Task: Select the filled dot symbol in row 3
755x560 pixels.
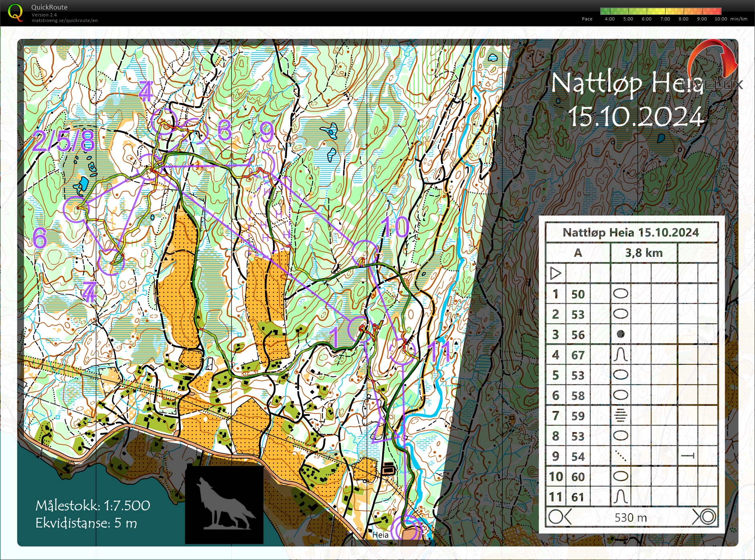Action: click(620, 334)
